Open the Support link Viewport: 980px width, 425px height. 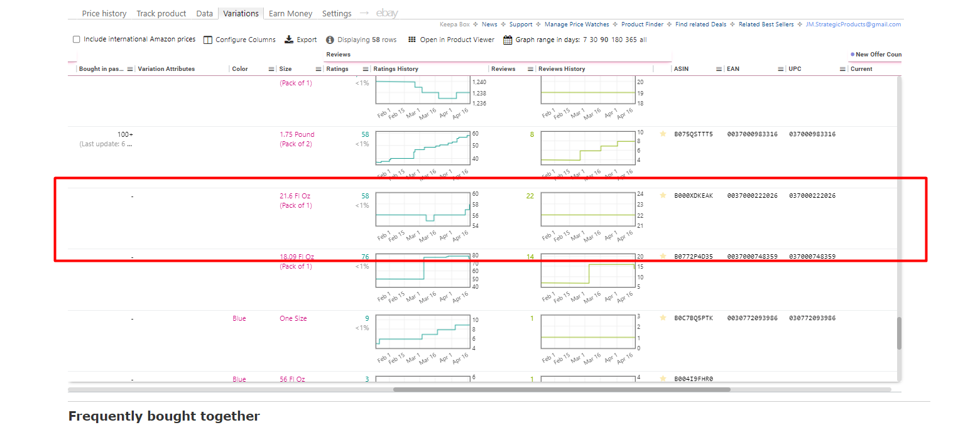(x=521, y=24)
